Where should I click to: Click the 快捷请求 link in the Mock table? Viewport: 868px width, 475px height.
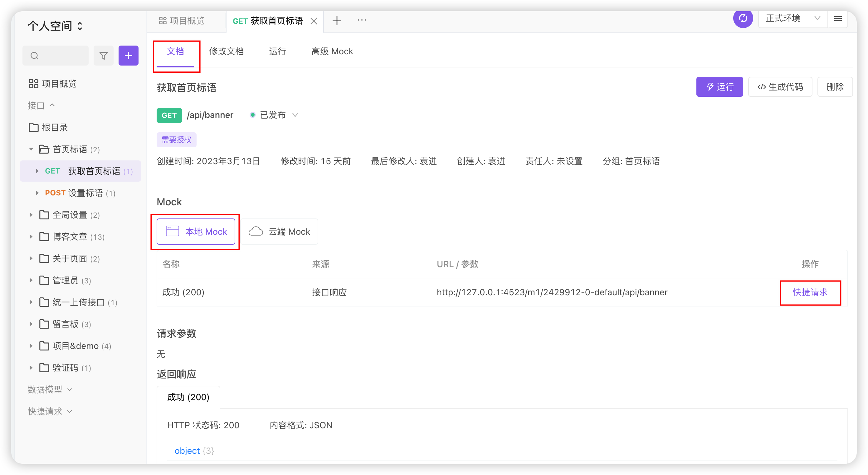pyautogui.click(x=810, y=292)
